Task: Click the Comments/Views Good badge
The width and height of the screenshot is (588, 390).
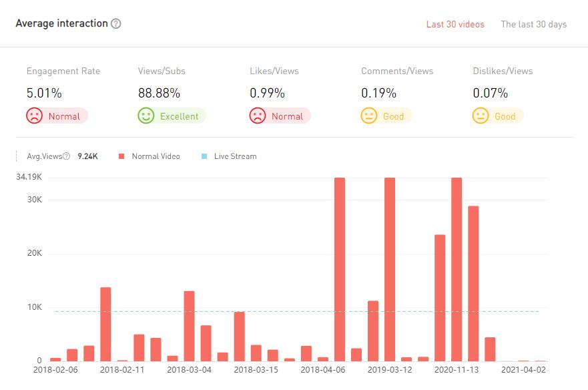Action: pos(393,116)
